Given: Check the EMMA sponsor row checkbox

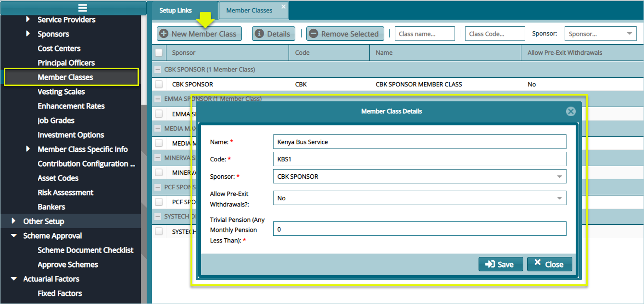Looking at the screenshot, I should (x=159, y=114).
